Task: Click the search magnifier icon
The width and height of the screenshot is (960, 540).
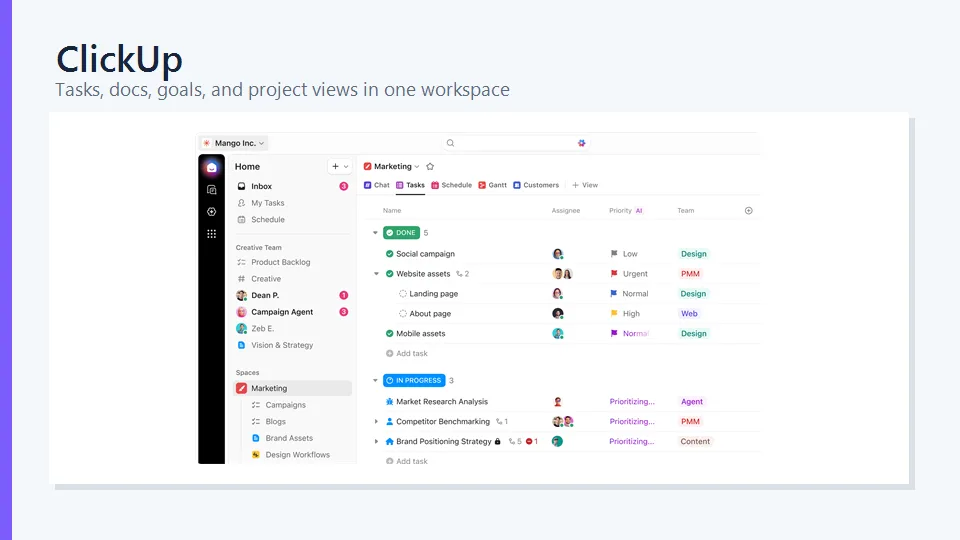Action: pyautogui.click(x=450, y=143)
